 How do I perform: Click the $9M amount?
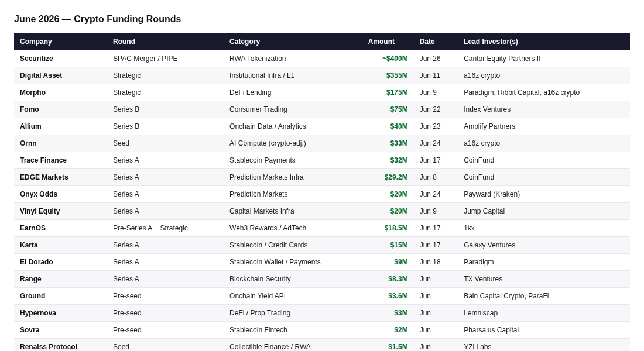[401, 262]
